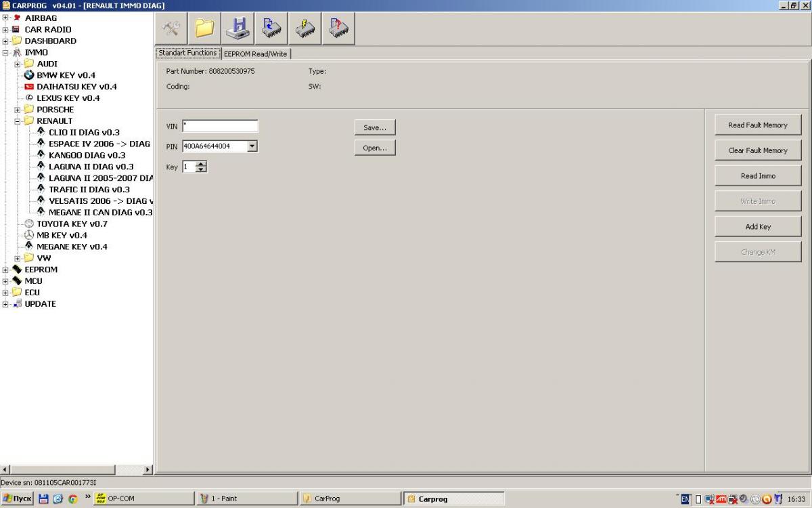Click the Clear Fault Memory button

click(758, 150)
